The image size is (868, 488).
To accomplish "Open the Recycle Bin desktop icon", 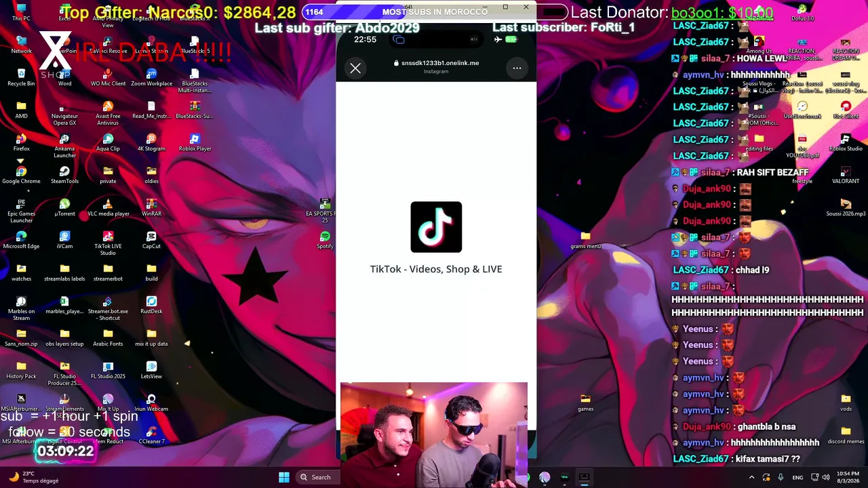I will pos(21,76).
